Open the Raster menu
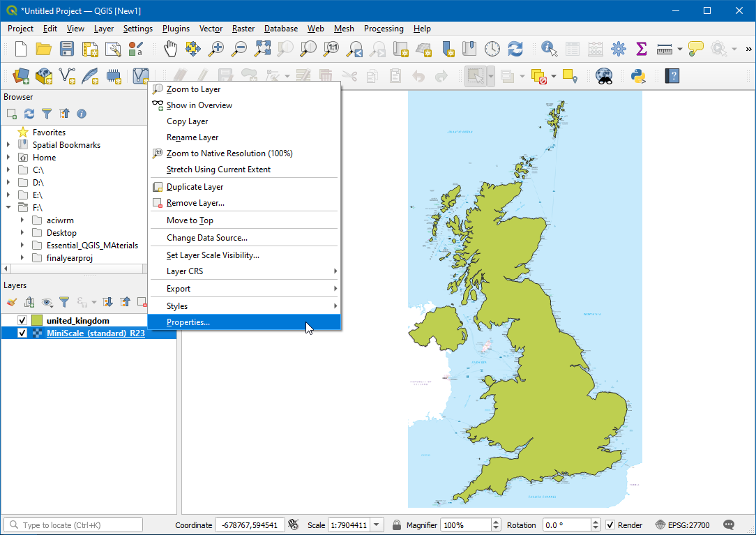The height and width of the screenshot is (535, 756). pyautogui.click(x=243, y=29)
